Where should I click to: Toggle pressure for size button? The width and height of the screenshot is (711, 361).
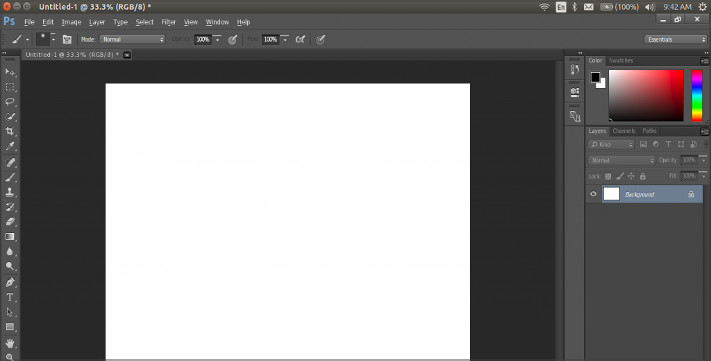click(x=321, y=40)
